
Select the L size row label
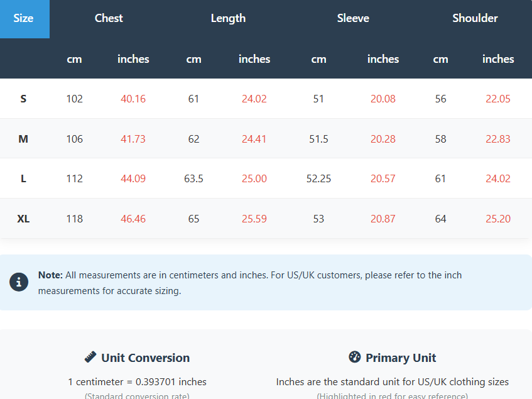(23, 178)
